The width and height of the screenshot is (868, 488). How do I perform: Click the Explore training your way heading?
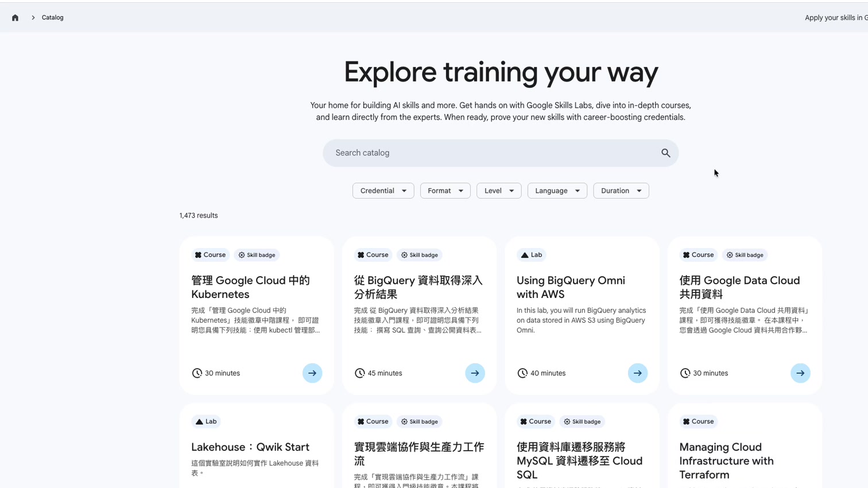click(501, 72)
